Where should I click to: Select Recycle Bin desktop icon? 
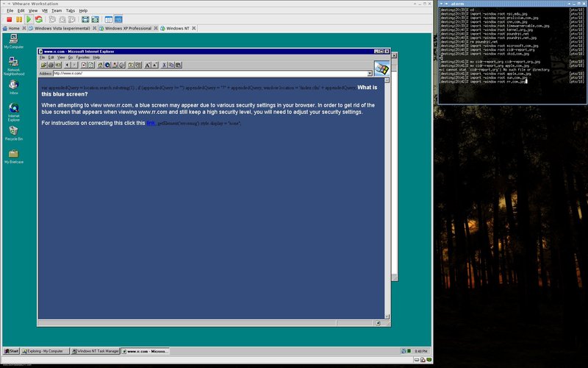14,133
